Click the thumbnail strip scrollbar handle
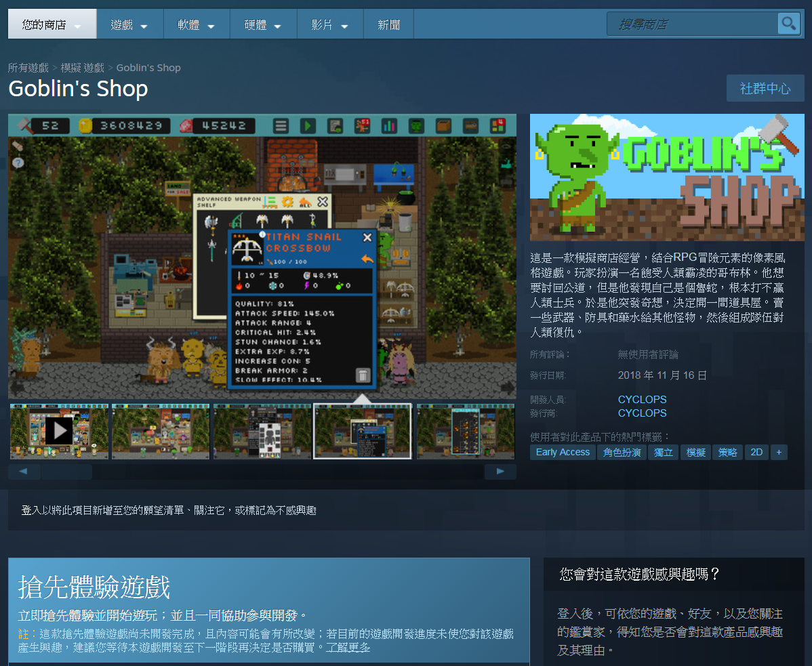 pos(67,472)
